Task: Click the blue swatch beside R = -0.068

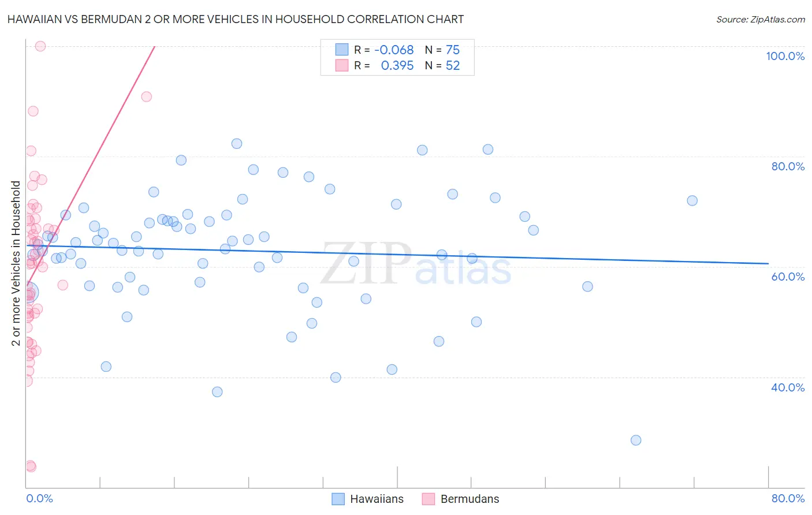Action: coord(342,50)
